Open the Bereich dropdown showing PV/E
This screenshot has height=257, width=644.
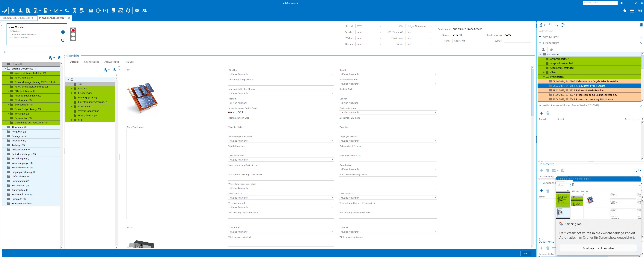tap(369, 26)
